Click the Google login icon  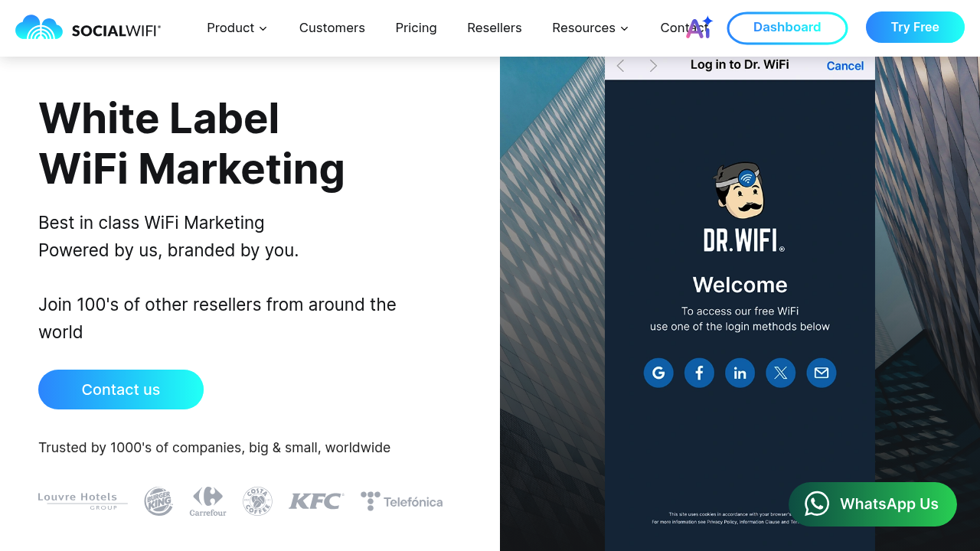pyautogui.click(x=658, y=373)
